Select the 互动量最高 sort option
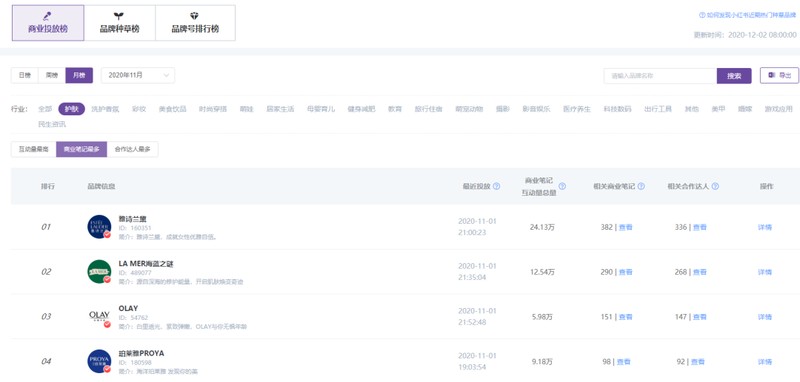This screenshot has height=382, width=800. click(34, 149)
